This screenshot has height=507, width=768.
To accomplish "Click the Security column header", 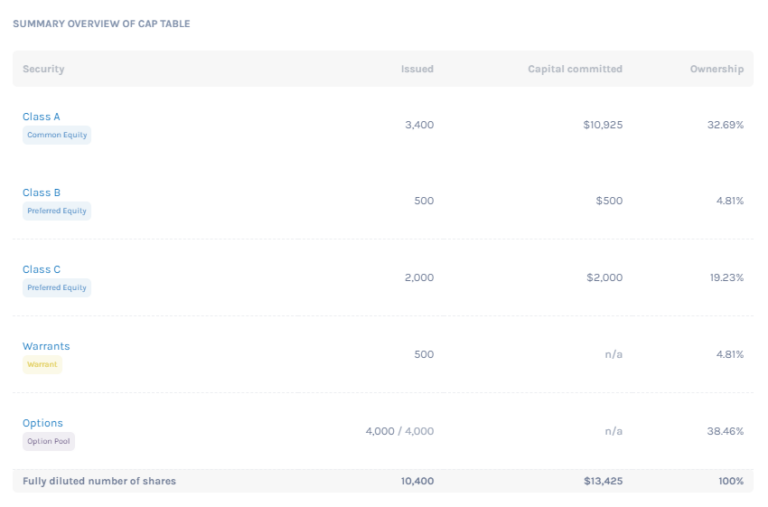I will click(x=43, y=69).
